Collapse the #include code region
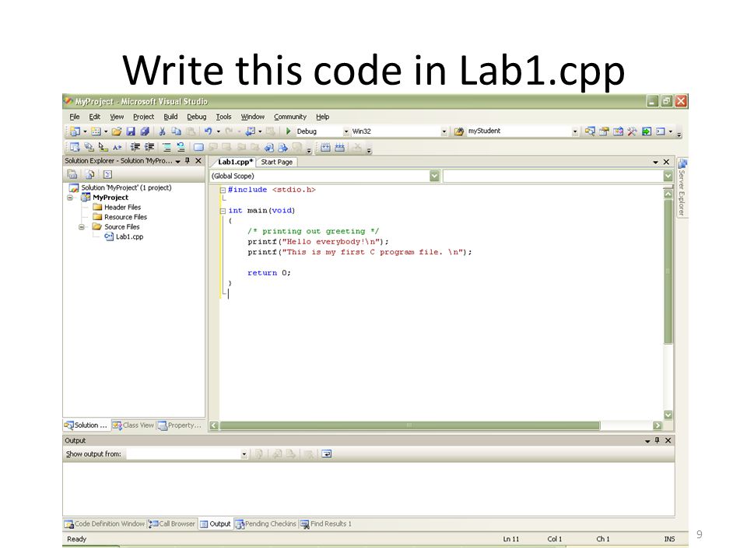 click(223, 190)
